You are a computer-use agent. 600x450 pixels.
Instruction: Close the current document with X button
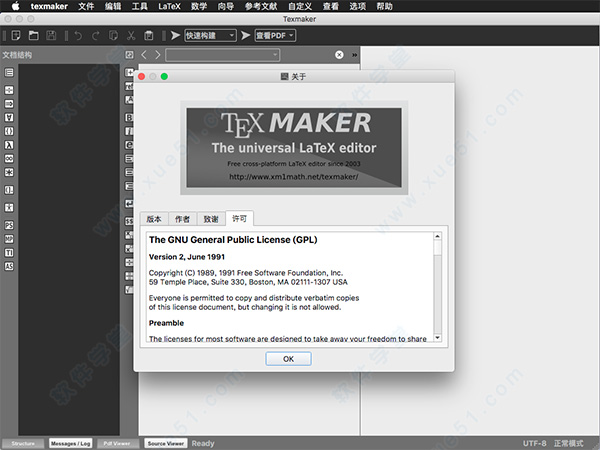coord(339,55)
